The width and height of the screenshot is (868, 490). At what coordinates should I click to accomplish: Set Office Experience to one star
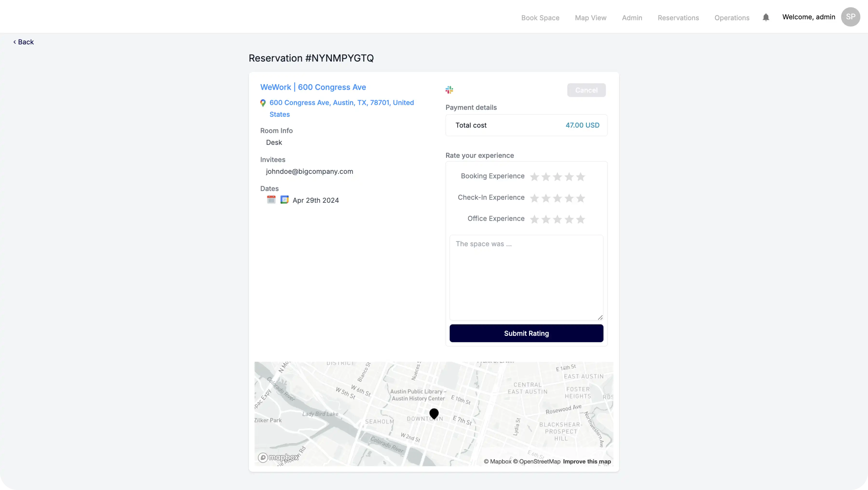pyautogui.click(x=534, y=220)
